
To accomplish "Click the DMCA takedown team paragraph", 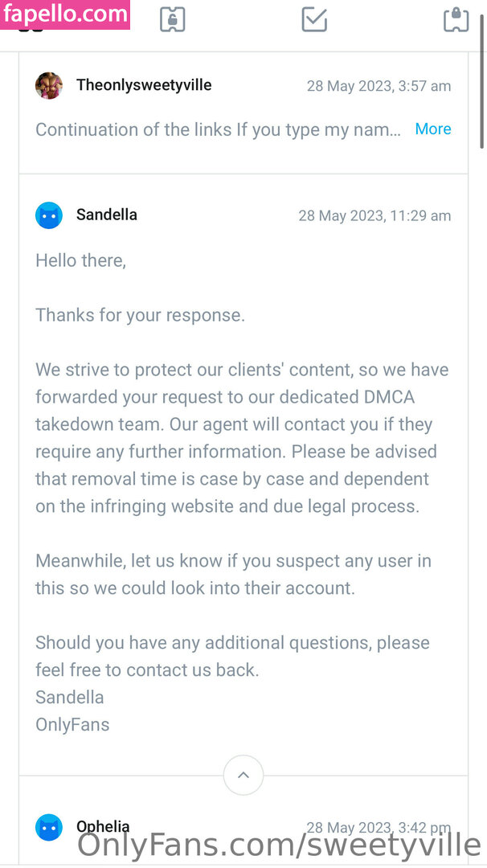I will 241,438.
